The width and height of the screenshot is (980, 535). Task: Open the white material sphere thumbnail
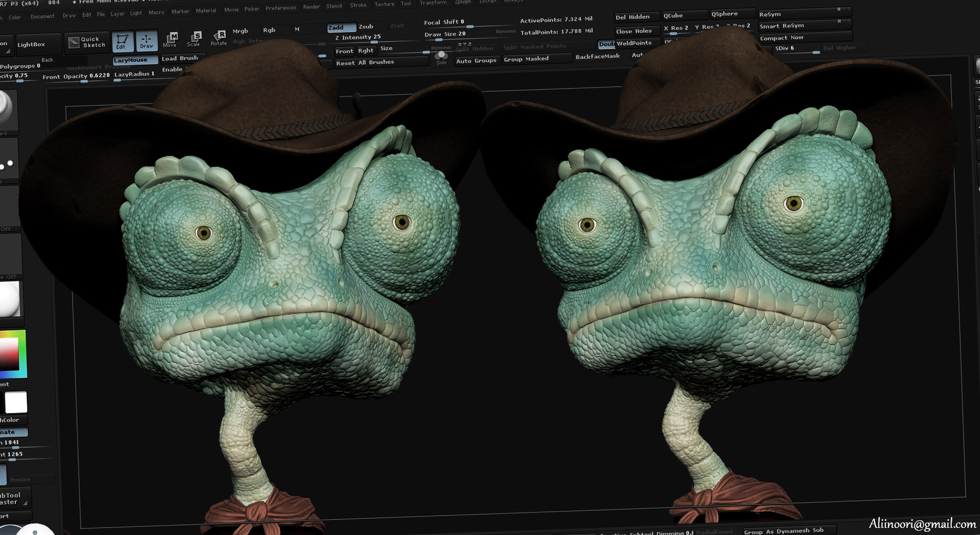9,299
